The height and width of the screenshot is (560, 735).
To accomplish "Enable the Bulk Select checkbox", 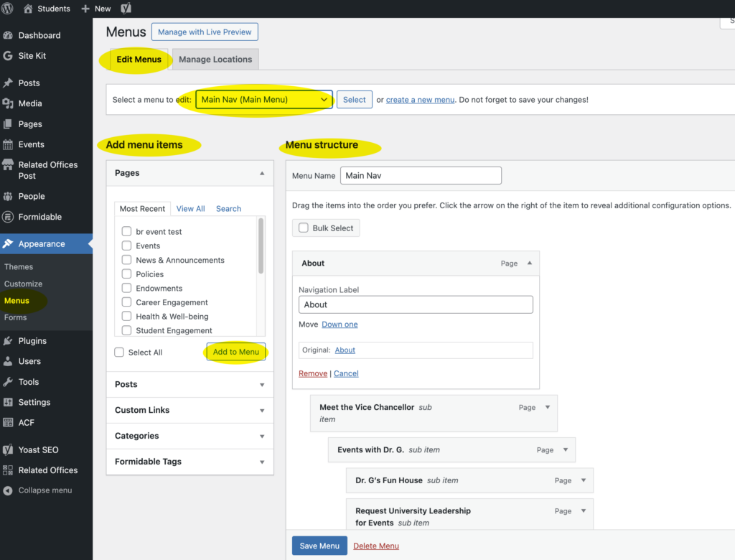I will click(x=303, y=228).
